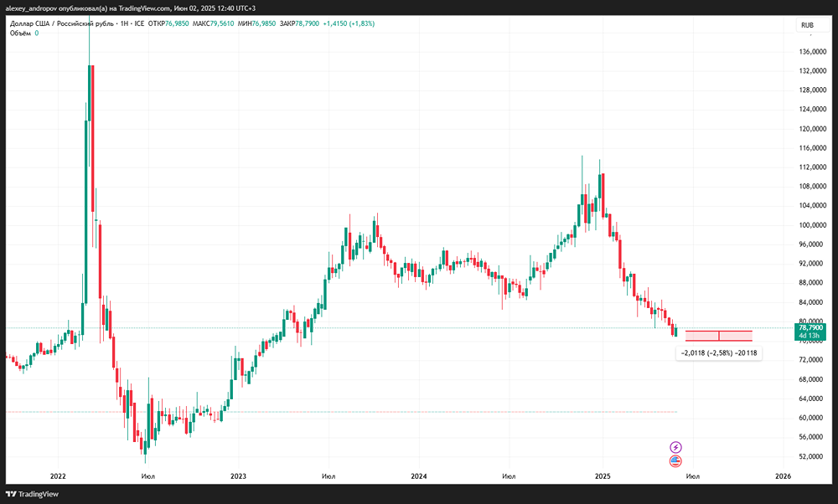Viewport: 838px width, 504px height.
Task: Click the 100,0000 price axis label
Action: point(812,224)
